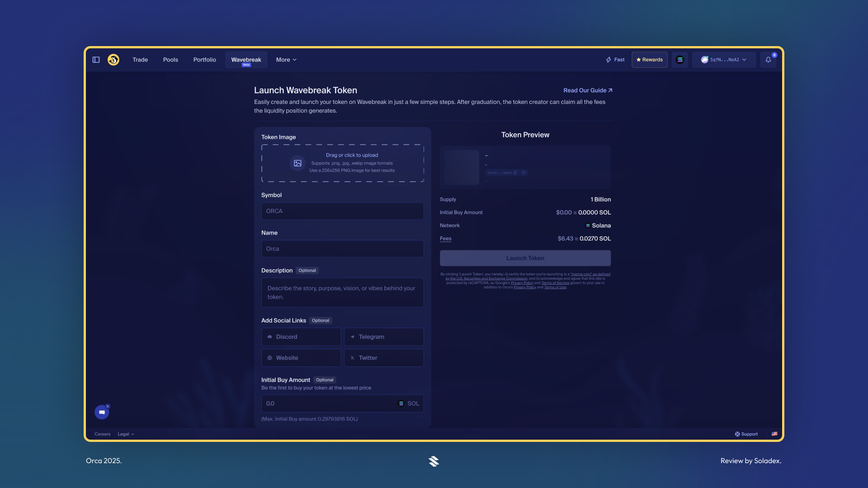Click the Website link field
The width and height of the screenshot is (868, 488).
pos(301,358)
